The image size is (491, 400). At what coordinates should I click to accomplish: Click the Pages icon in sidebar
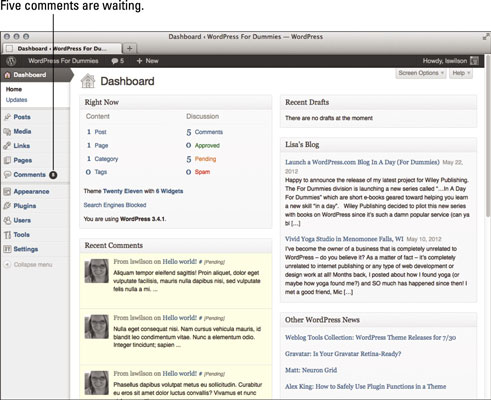tap(7, 160)
